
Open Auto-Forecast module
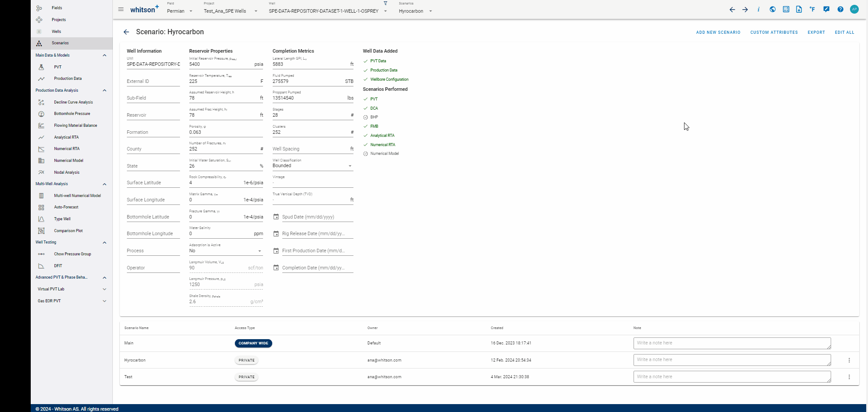pyautogui.click(x=72, y=207)
